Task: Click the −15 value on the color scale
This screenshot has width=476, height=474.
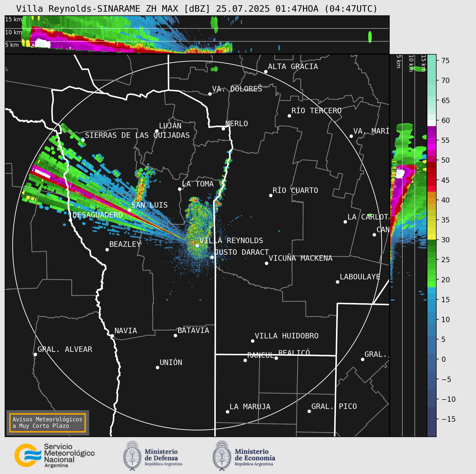Action: 448,419
